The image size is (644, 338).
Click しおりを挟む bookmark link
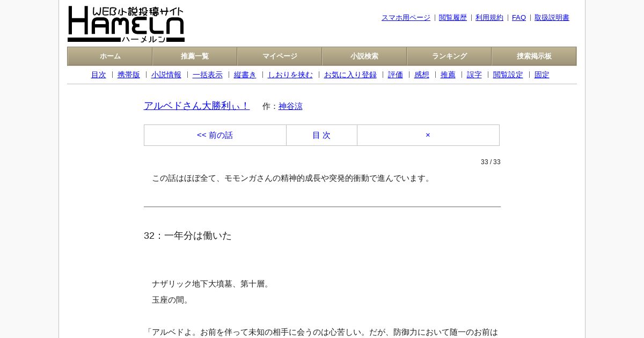point(290,75)
